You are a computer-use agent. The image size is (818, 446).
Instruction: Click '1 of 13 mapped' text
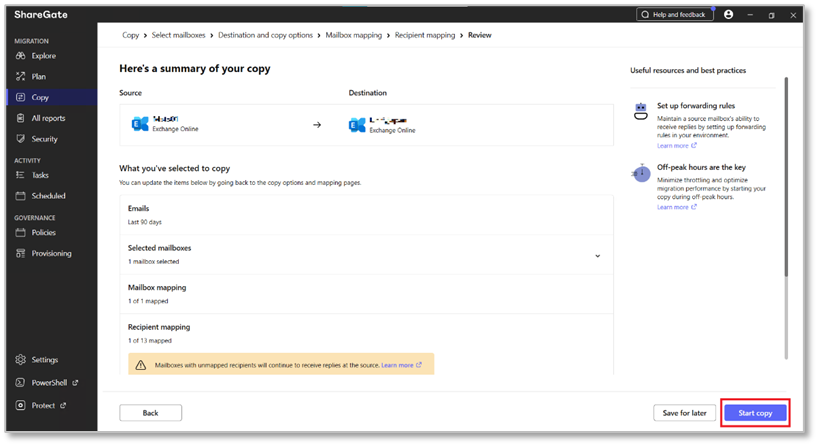[150, 341]
